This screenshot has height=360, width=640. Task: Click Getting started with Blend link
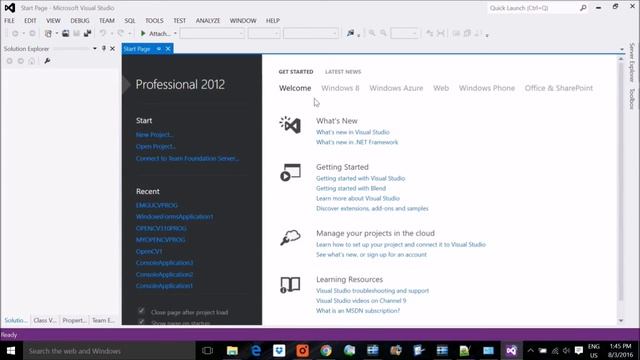[351, 188]
